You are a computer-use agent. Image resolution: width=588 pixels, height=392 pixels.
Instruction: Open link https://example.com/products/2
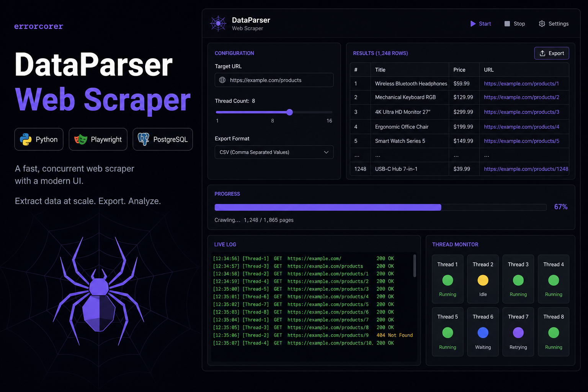point(521,97)
